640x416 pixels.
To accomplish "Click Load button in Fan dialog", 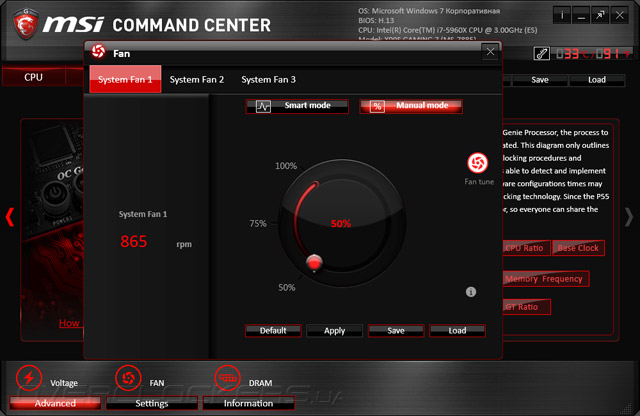I will pos(457,331).
